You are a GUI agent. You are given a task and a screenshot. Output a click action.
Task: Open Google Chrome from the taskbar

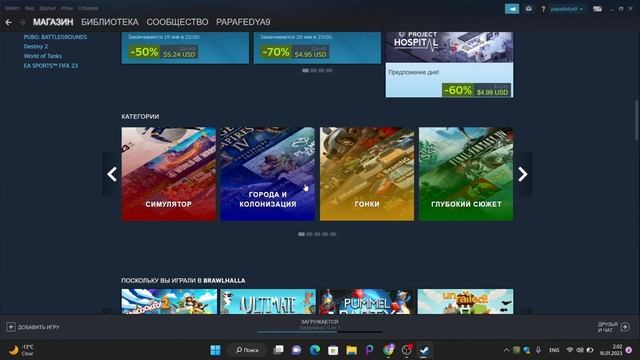click(388, 350)
